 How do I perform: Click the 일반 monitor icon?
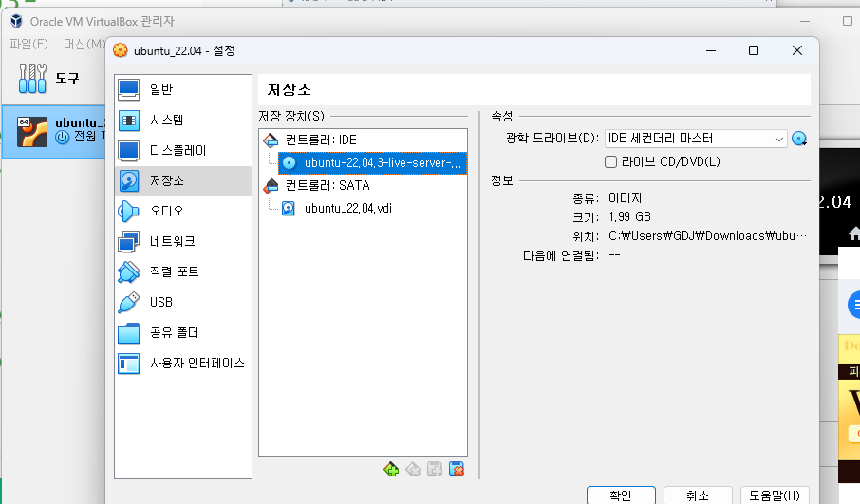coord(129,90)
